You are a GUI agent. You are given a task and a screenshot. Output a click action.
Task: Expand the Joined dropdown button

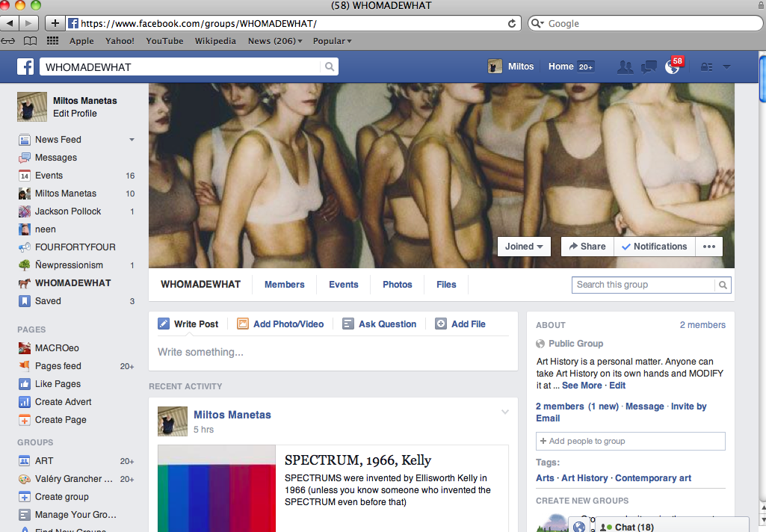(x=524, y=247)
